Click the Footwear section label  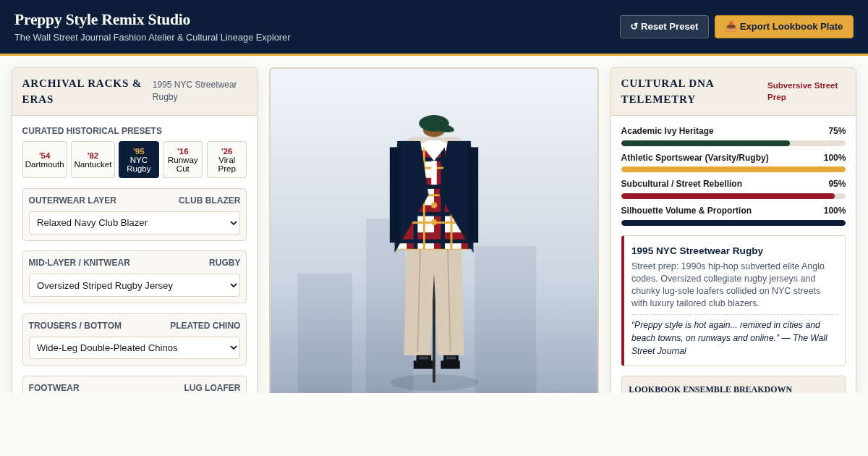(x=54, y=388)
